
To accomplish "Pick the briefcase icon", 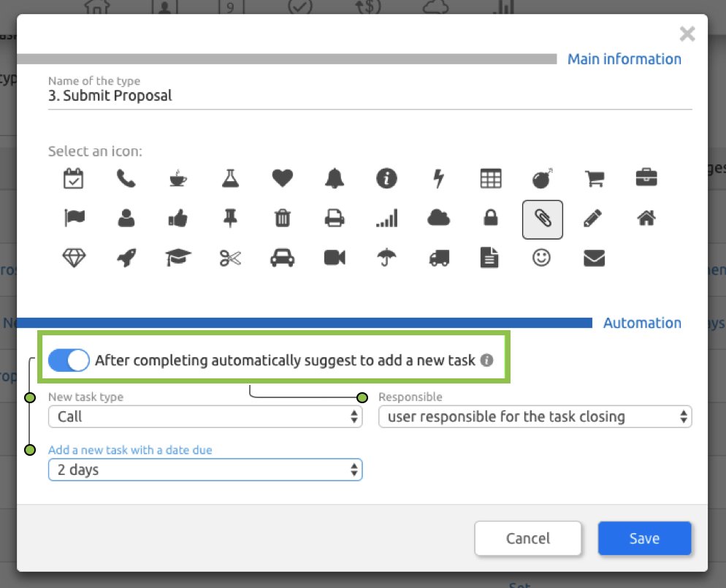I will tap(646, 177).
